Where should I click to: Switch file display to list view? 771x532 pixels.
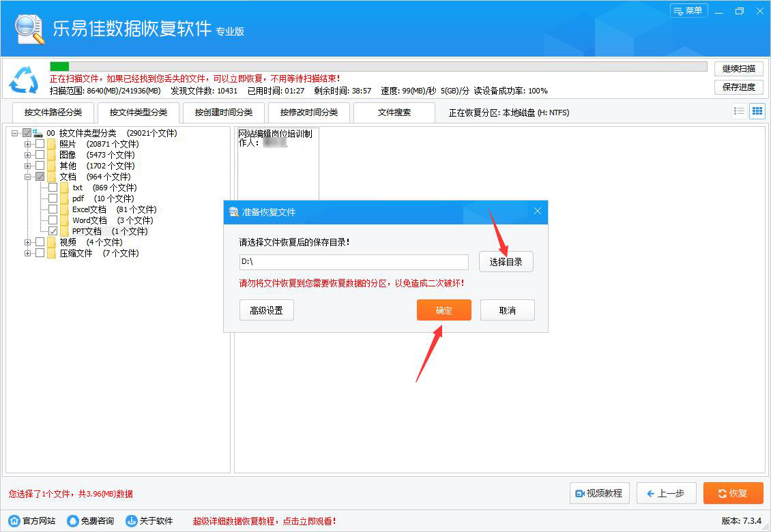pos(739,110)
